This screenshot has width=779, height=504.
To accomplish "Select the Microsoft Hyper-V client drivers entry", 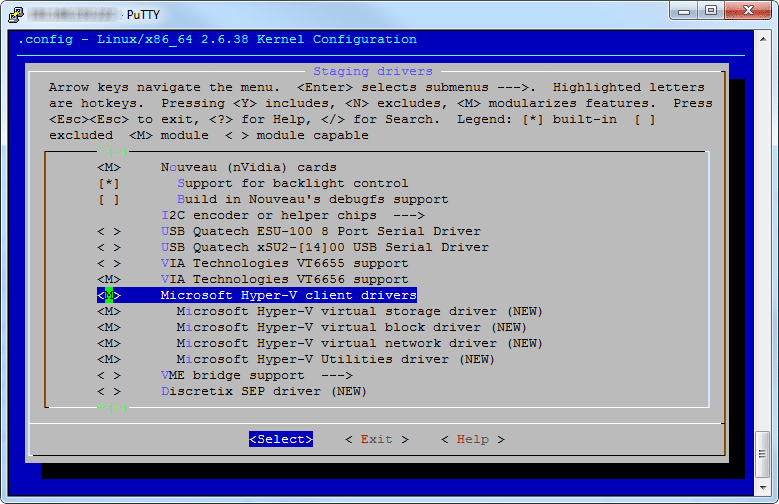I will coord(288,295).
